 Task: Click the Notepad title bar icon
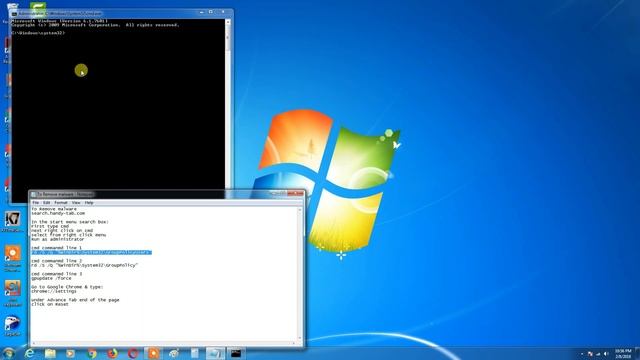pos(33,195)
